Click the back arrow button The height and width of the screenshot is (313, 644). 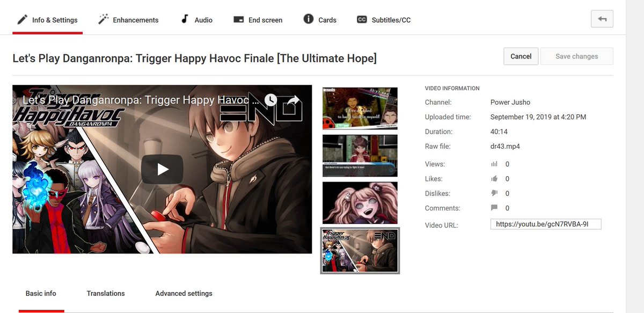click(602, 19)
